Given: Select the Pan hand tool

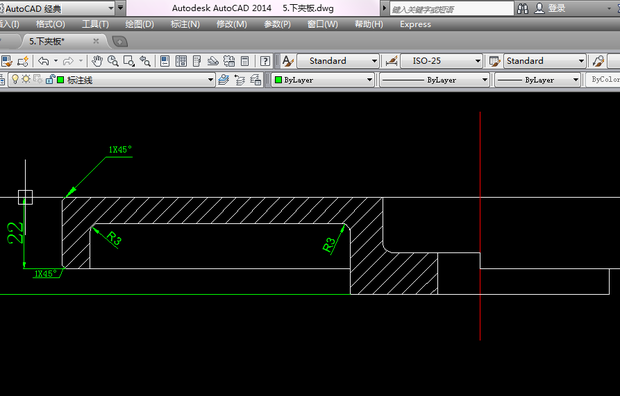Looking at the screenshot, I should pyautogui.click(x=97, y=61).
